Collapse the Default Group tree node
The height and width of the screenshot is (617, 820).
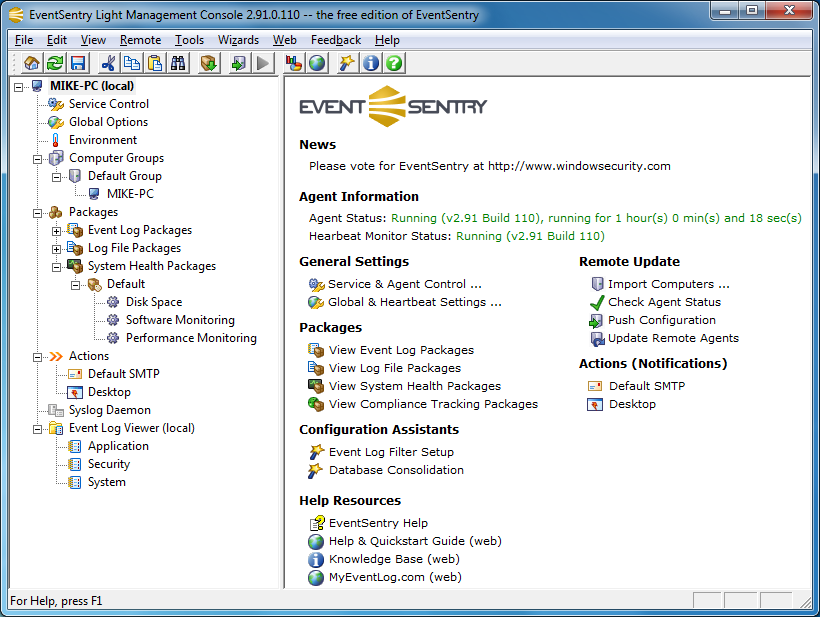[56, 177]
